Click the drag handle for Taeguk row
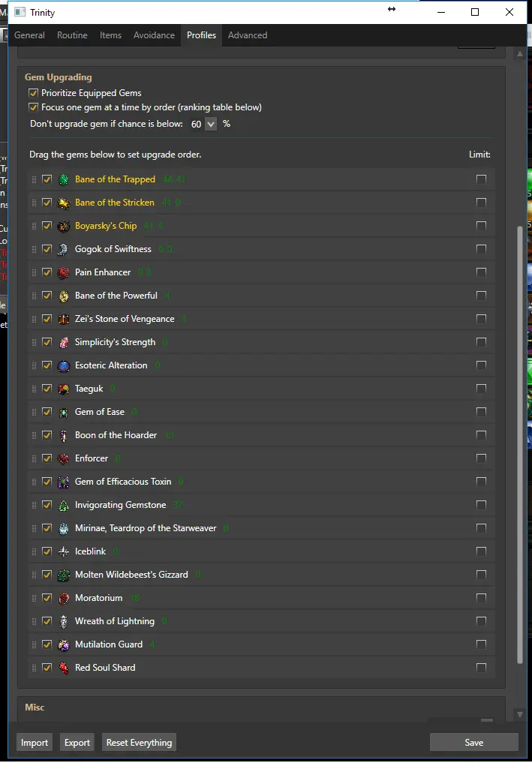Viewport: 532px width, 769px height. pyautogui.click(x=34, y=389)
